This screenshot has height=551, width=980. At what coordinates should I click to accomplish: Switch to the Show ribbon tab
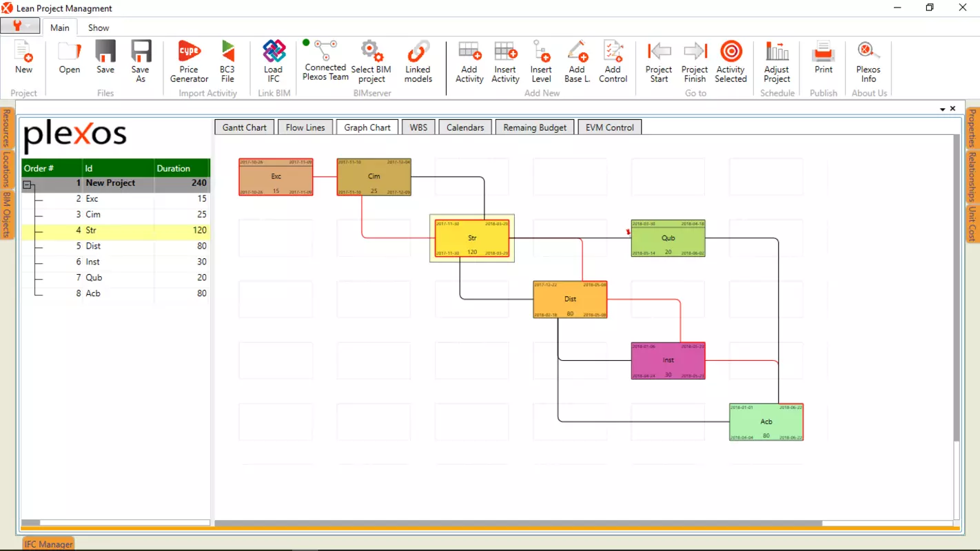pyautogui.click(x=99, y=28)
